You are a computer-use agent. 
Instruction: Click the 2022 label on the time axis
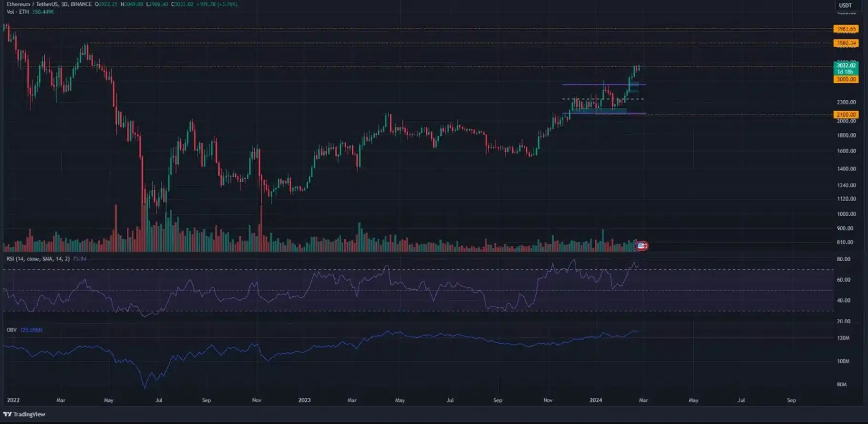tap(13, 400)
